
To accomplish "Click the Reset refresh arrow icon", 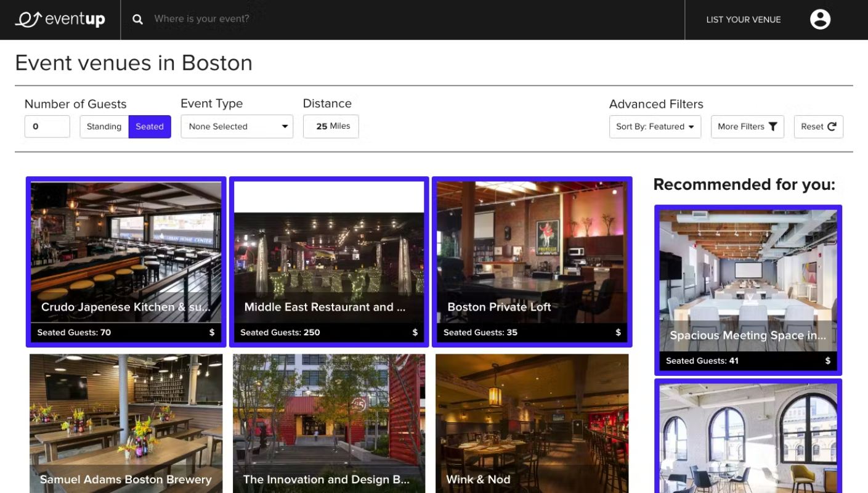I will point(832,126).
